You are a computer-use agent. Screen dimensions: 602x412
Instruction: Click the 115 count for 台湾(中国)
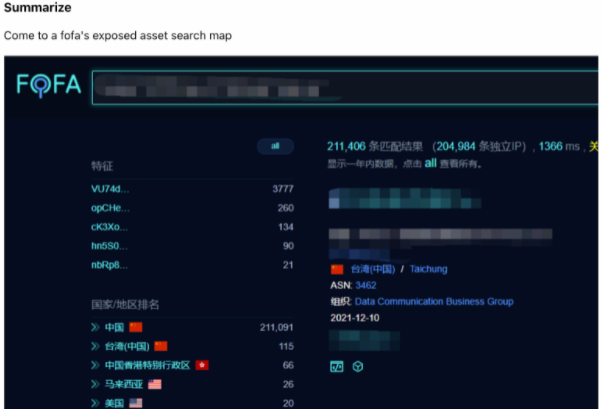[286, 346]
